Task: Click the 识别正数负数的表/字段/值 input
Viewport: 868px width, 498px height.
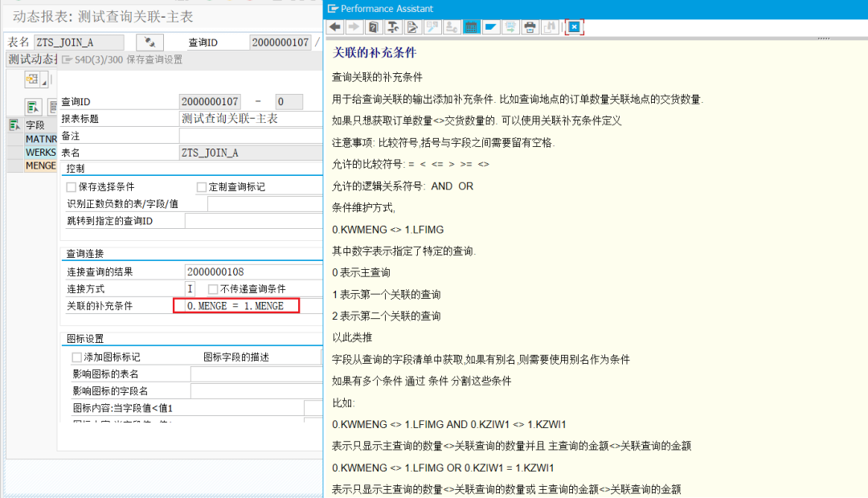Action: tap(265, 204)
